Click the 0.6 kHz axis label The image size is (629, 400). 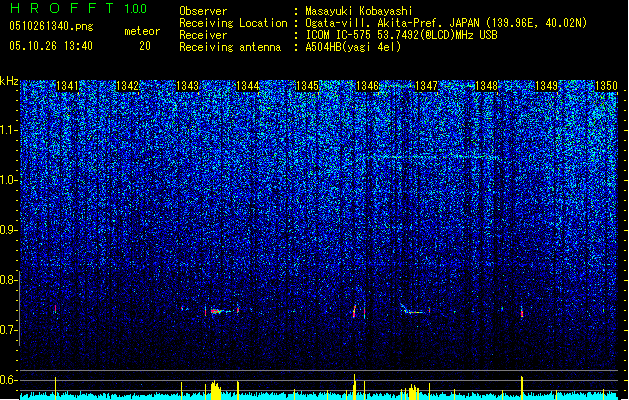pos(9,380)
